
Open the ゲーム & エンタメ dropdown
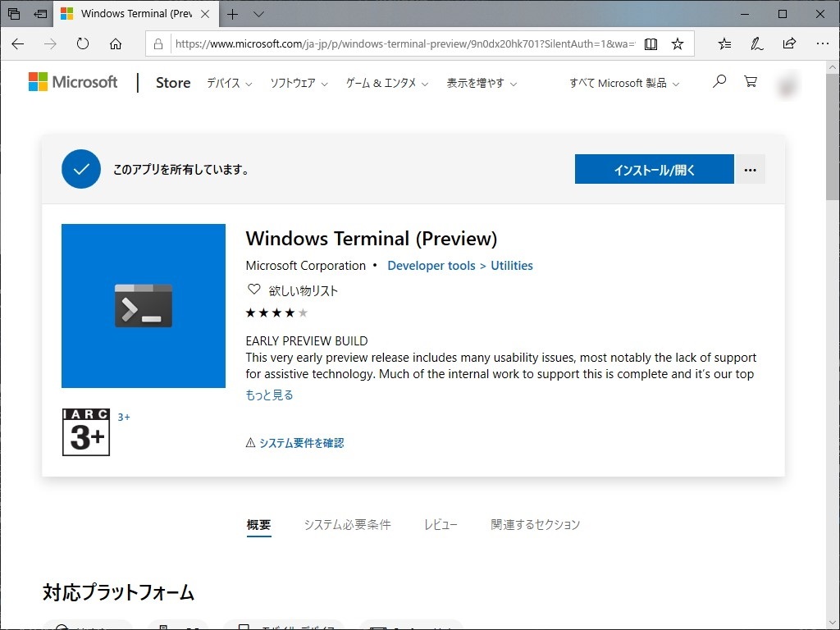tap(386, 84)
